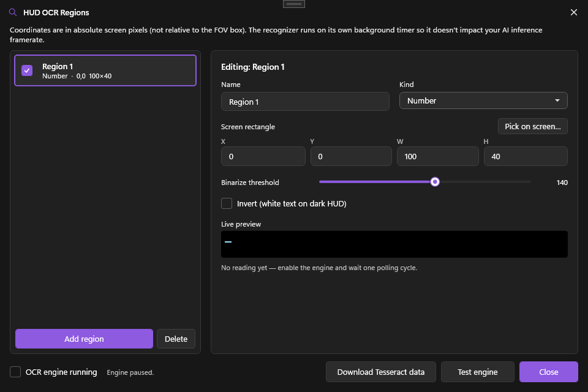This screenshot has width=588, height=392.
Task: Focus the Y coordinate field
Action: [x=351, y=156]
